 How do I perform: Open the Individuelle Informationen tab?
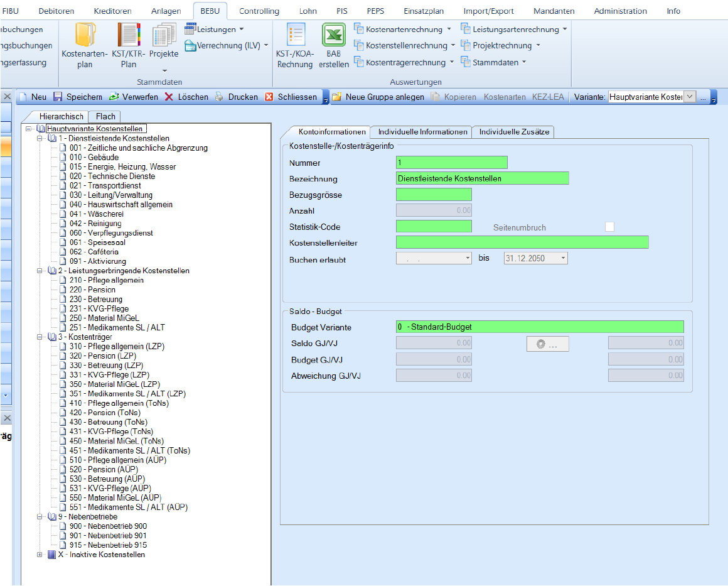(422, 132)
